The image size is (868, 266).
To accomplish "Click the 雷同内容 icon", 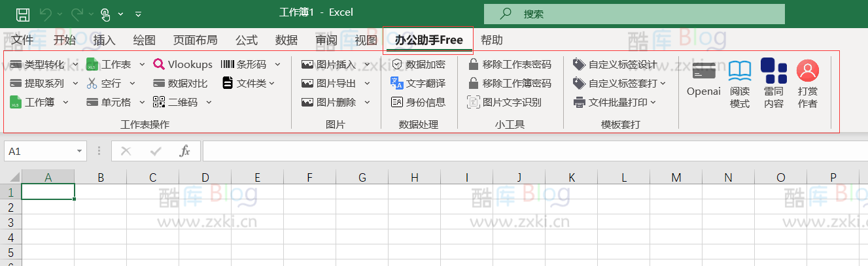I will [x=774, y=71].
